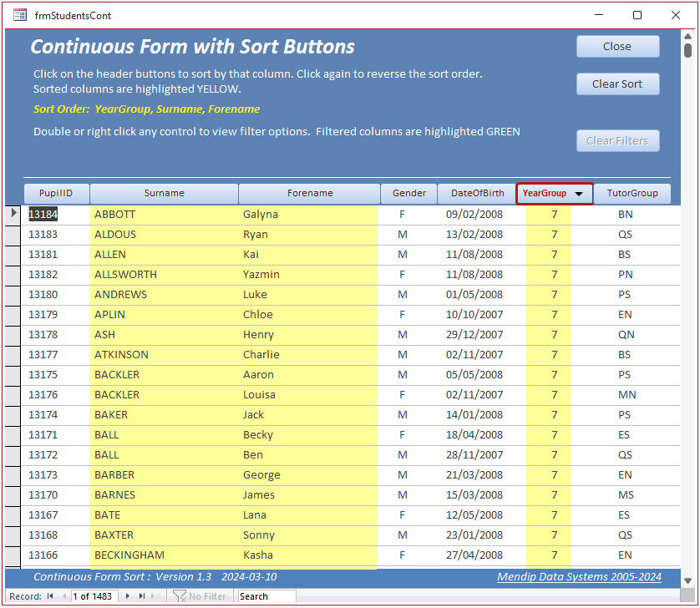Click the forename cell Galyna

(x=308, y=215)
